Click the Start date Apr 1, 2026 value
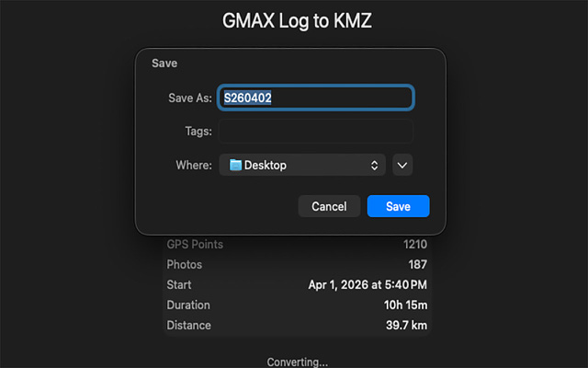Viewport: 588px width, 368px height. [x=367, y=285]
